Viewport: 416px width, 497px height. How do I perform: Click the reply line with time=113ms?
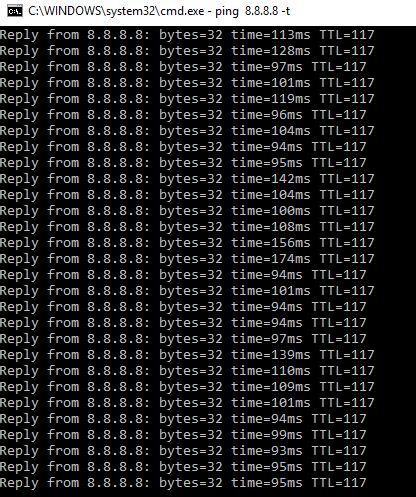tap(187, 35)
